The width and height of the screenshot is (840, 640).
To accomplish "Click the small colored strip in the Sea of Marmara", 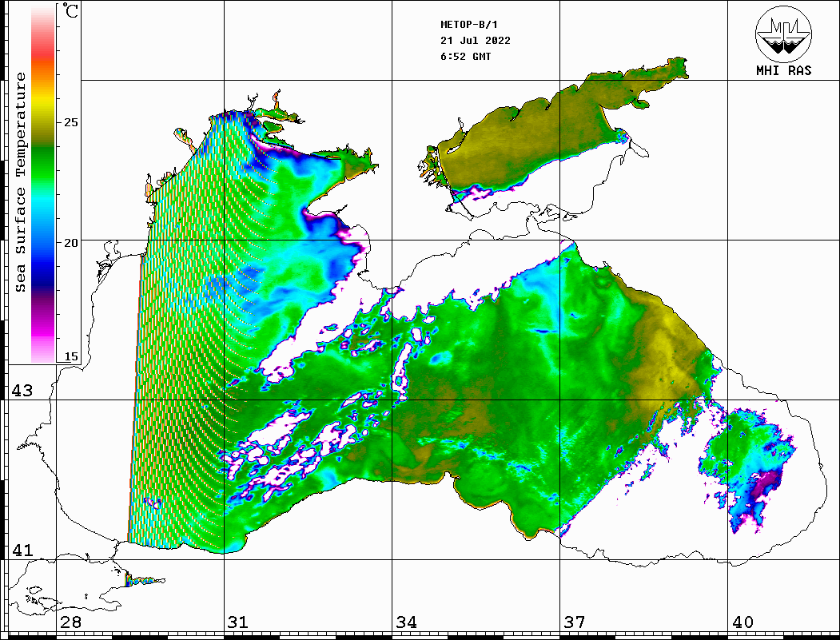I will tap(145, 580).
